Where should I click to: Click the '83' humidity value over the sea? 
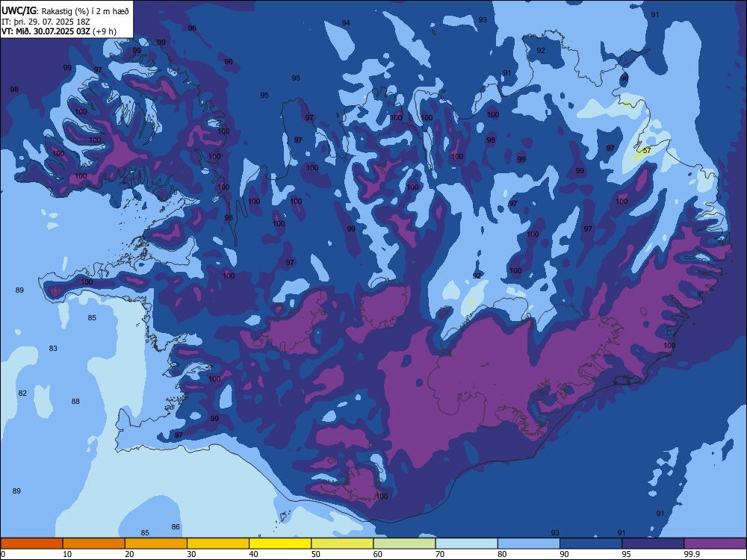tap(53, 349)
